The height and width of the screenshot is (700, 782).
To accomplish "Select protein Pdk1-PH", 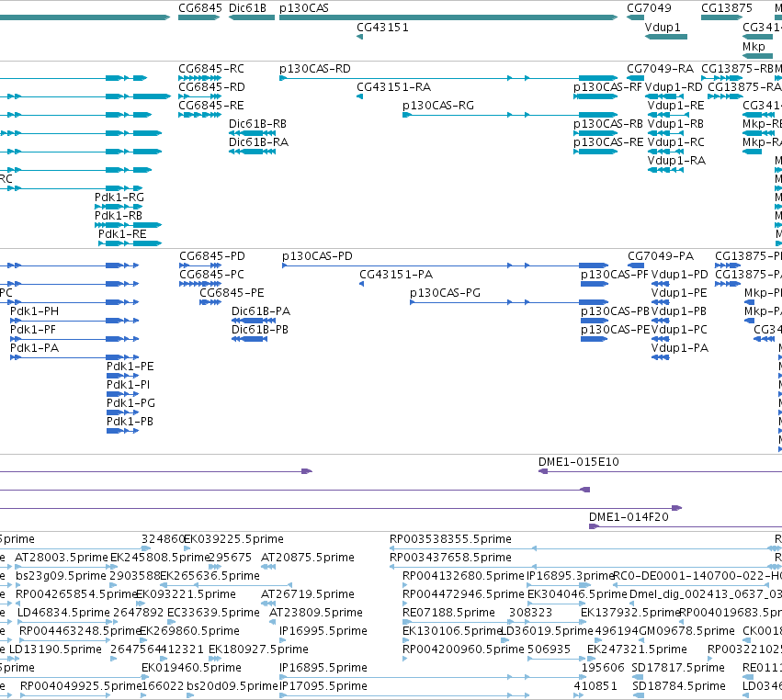I will (x=34, y=311).
